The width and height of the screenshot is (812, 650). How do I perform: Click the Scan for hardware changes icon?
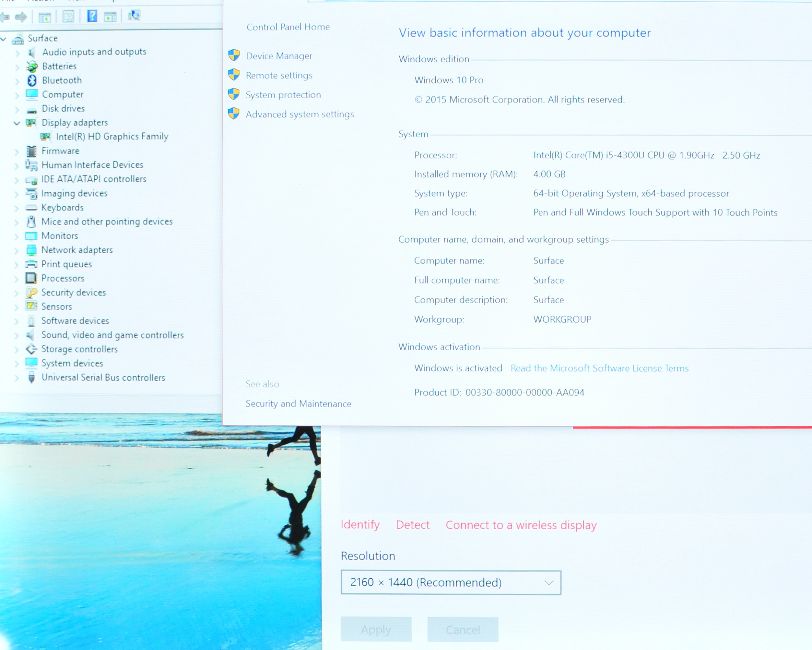(134, 16)
